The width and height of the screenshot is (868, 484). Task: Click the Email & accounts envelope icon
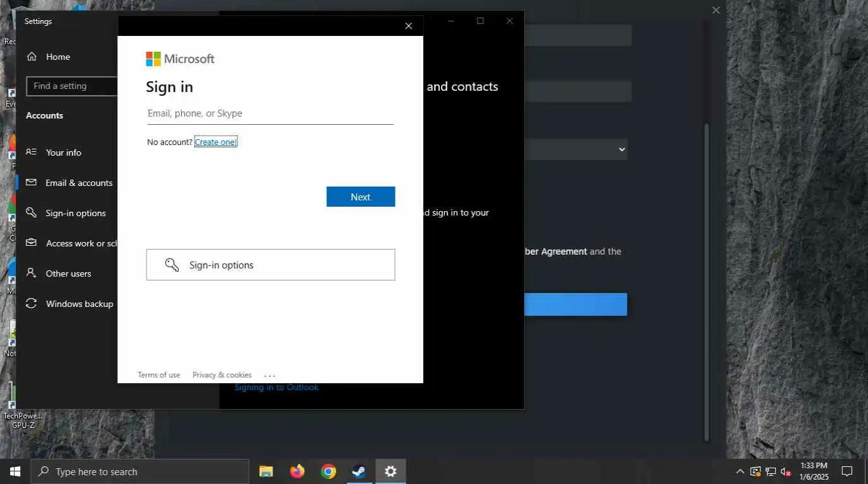(x=32, y=182)
